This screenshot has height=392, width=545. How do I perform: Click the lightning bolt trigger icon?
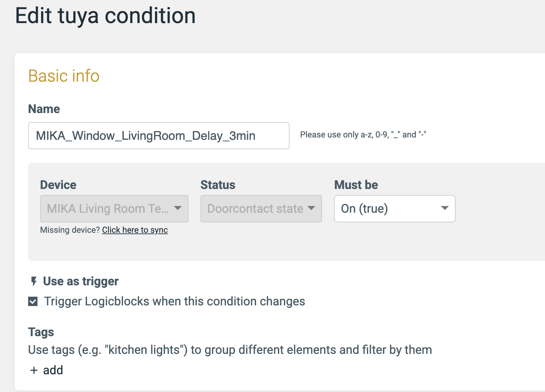point(34,282)
